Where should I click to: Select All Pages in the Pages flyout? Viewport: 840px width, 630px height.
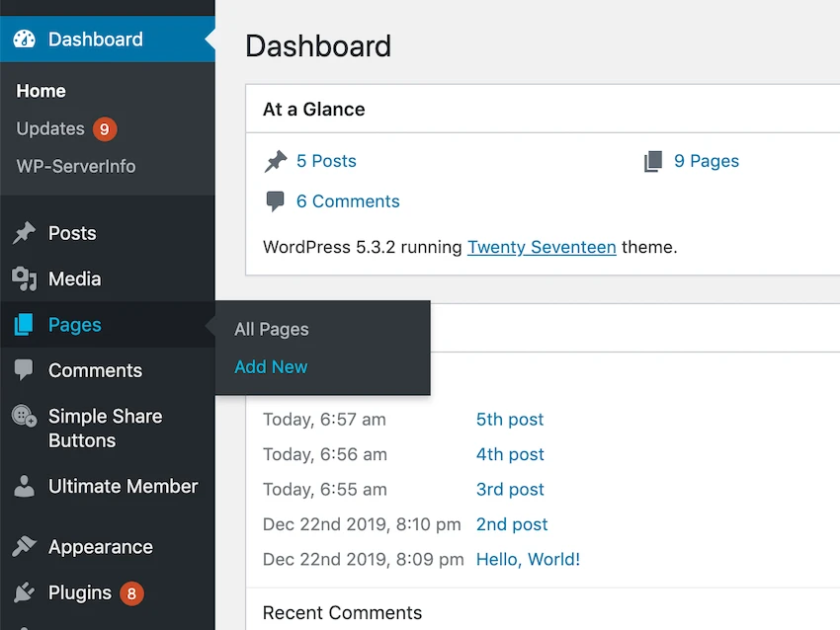[272, 329]
